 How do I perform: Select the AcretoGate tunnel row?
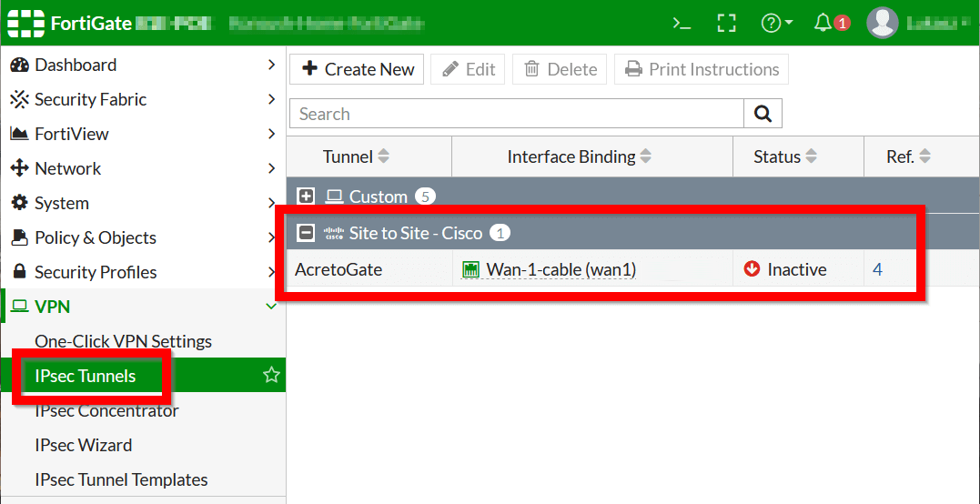click(633, 270)
